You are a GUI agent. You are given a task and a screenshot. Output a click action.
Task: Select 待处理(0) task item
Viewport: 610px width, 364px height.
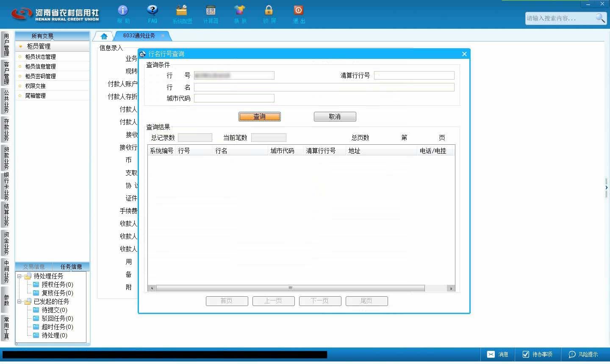click(x=50, y=335)
